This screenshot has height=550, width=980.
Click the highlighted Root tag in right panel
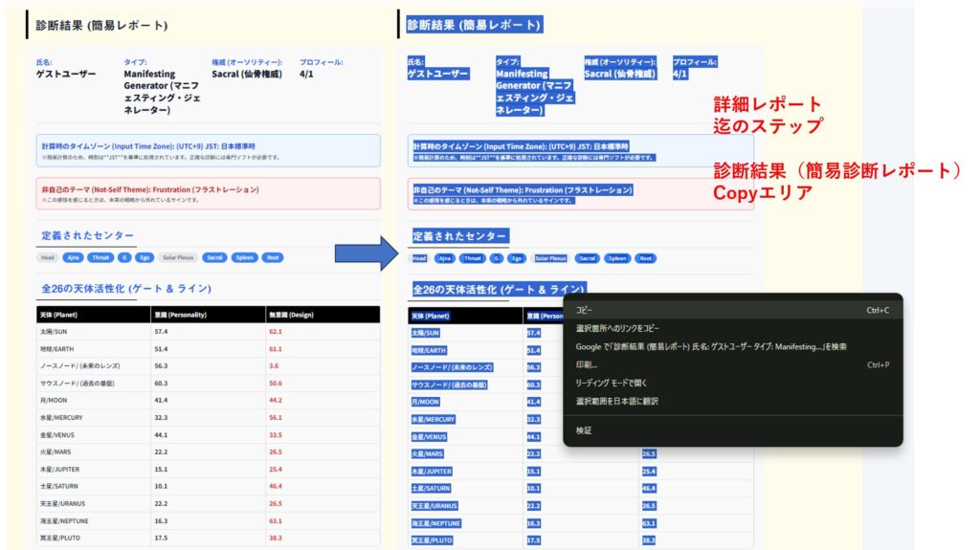pyautogui.click(x=645, y=258)
